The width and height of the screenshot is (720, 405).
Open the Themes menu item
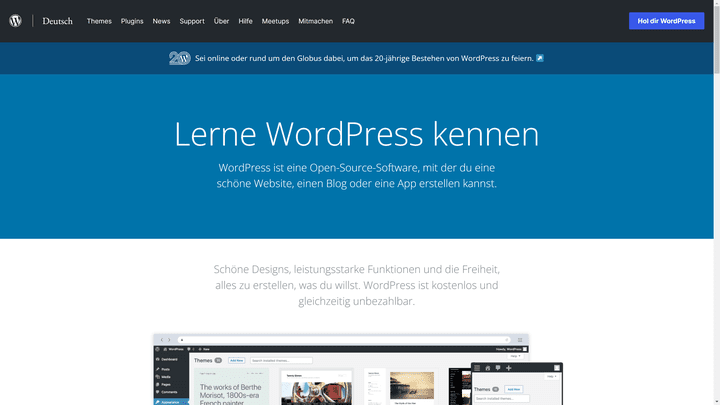(99, 21)
